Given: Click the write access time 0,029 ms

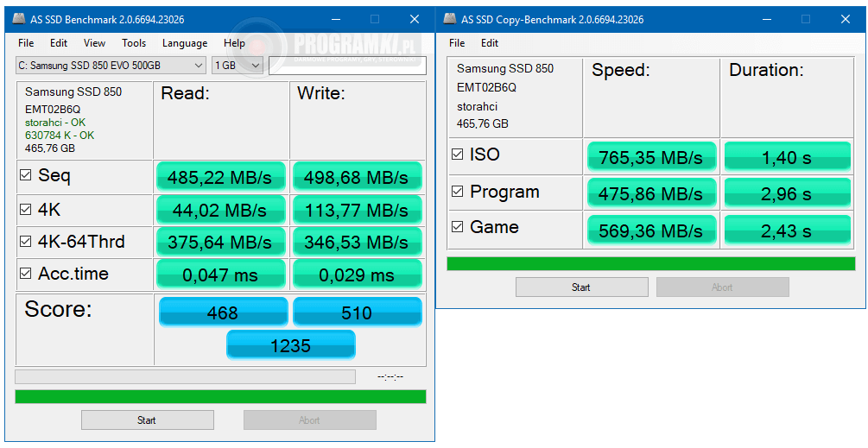Looking at the screenshot, I should tap(357, 274).
